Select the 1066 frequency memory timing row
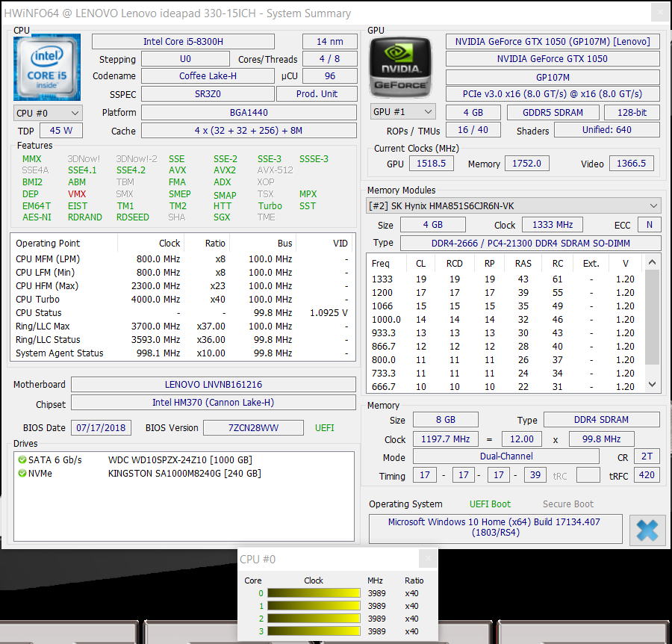The height and width of the screenshot is (644, 672). tap(505, 306)
